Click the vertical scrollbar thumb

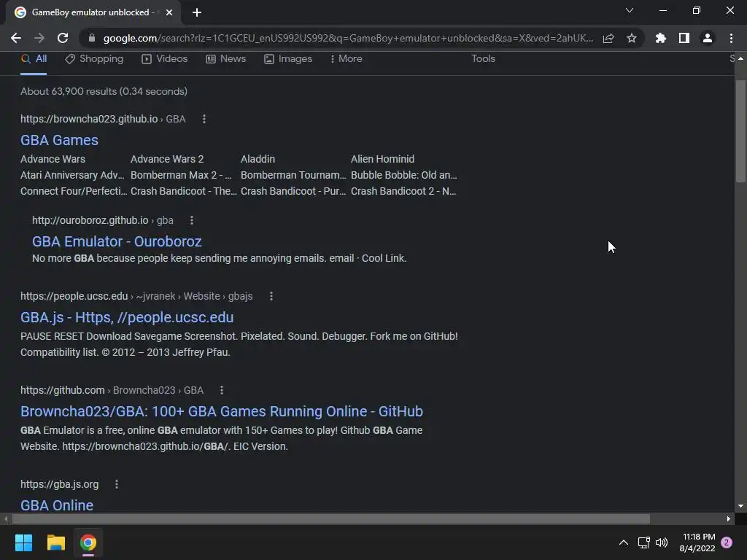(x=740, y=131)
